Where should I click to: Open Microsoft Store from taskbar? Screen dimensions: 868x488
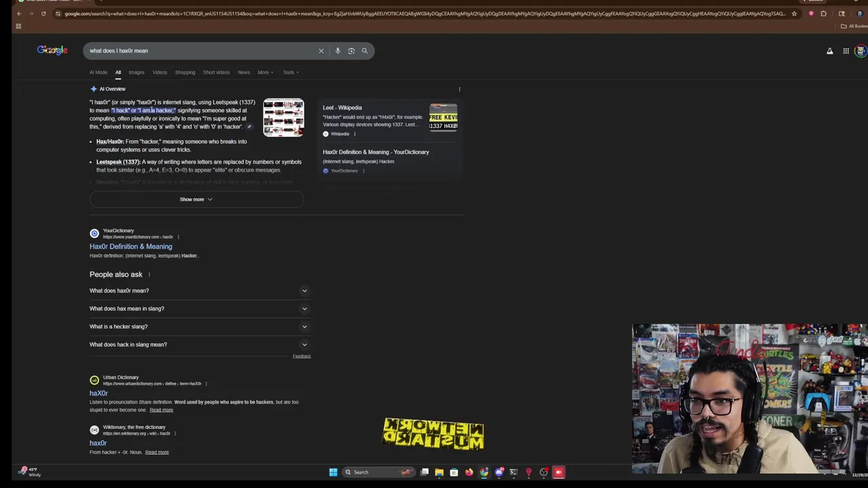(x=454, y=472)
